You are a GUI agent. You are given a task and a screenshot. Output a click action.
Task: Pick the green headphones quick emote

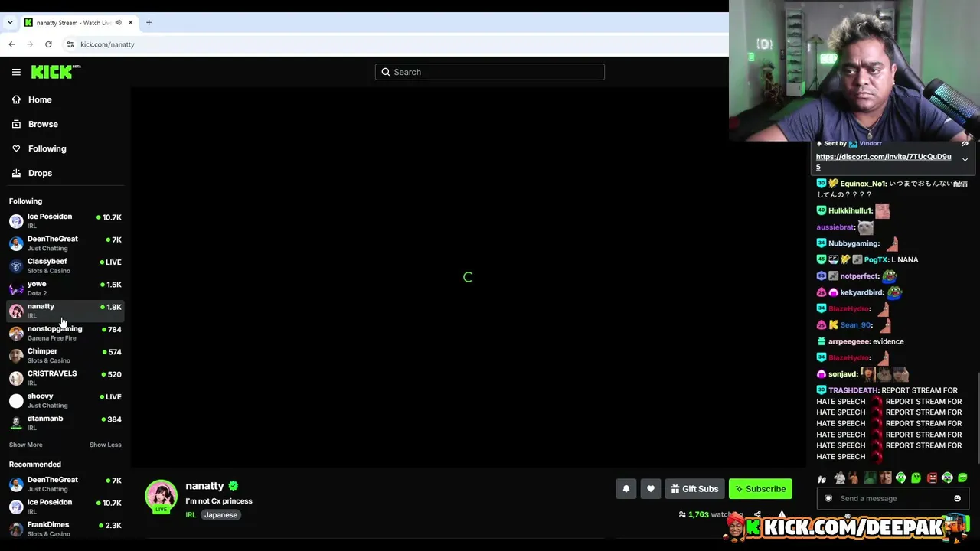click(x=901, y=478)
